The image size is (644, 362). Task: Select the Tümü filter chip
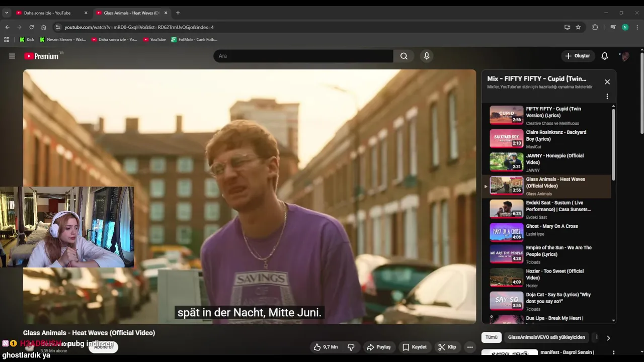pyautogui.click(x=492, y=337)
